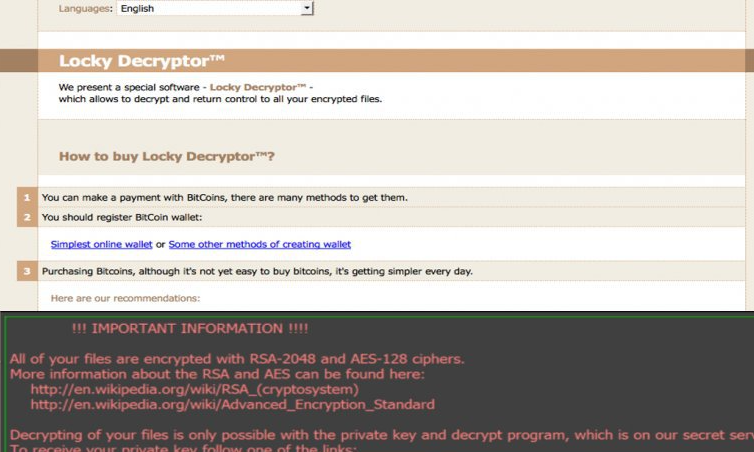This screenshot has height=452, width=754.
Task: Click the 'All of your files are encrypted' line
Action: (236, 358)
